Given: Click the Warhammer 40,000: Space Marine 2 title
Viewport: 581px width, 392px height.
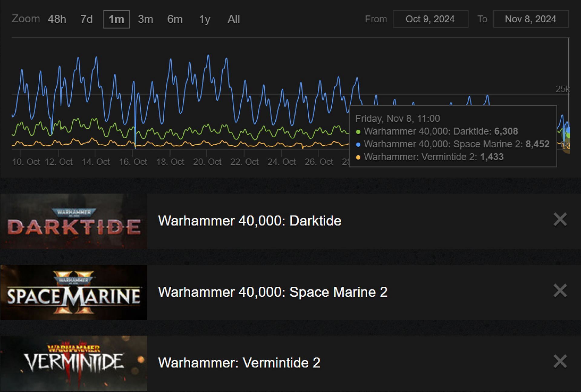Looking at the screenshot, I should tap(273, 292).
